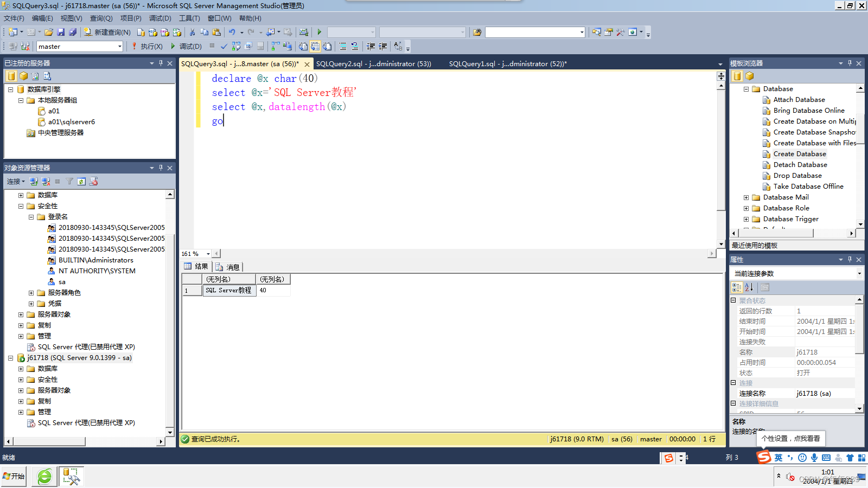Open the master database dropdown
The width and height of the screenshot is (868, 488).
point(120,46)
